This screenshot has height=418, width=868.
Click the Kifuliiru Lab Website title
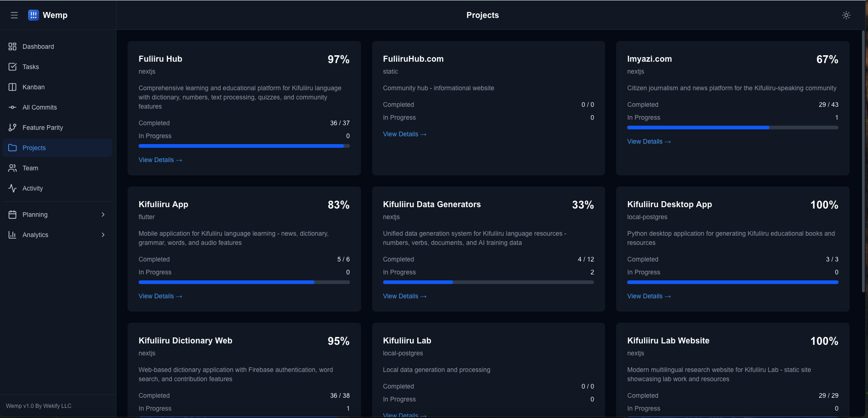click(668, 341)
